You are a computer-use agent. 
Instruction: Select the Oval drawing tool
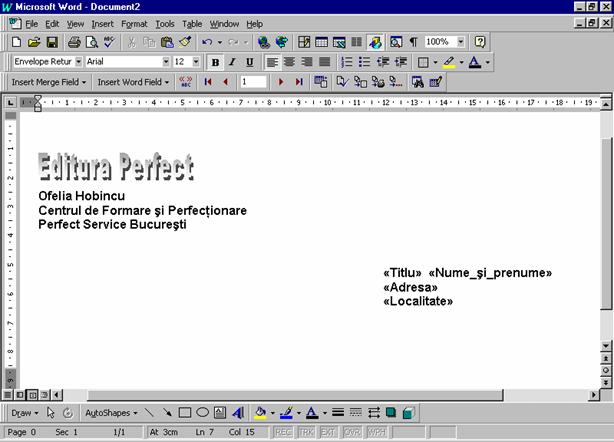202,412
